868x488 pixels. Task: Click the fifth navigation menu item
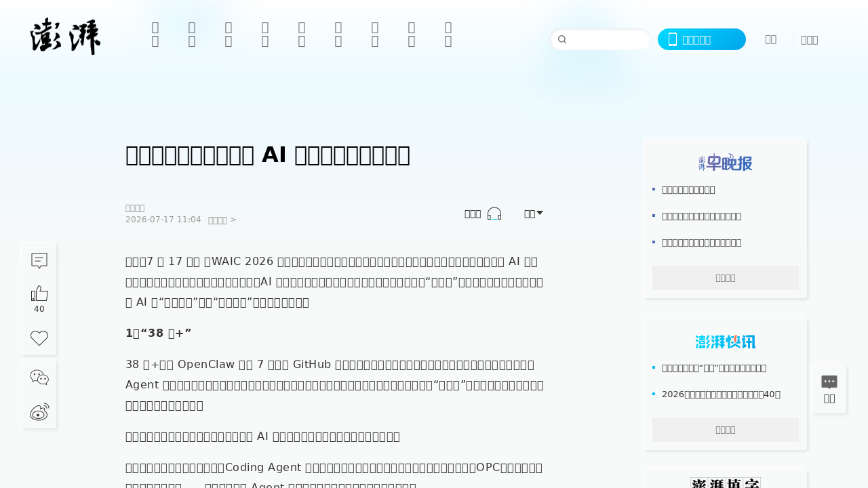pos(302,34)
